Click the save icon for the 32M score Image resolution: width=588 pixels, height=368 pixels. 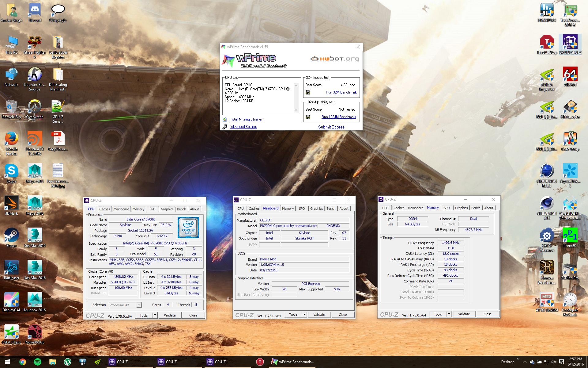308,92
